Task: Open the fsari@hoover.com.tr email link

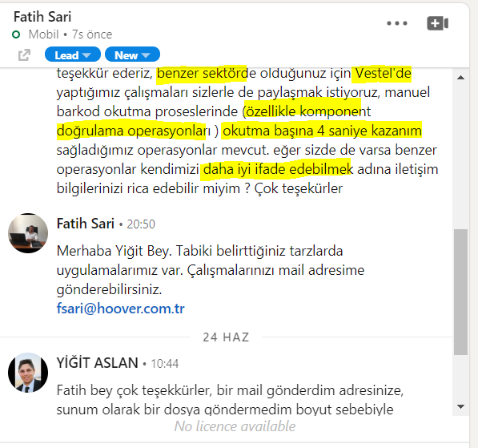Action: [x=120, y=309]
